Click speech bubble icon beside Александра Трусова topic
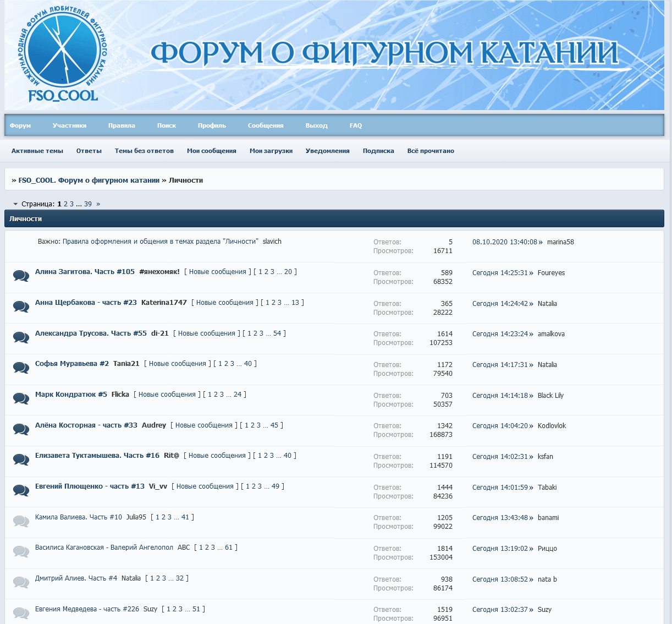The width and height of the screenshot is (672, 624). [x=21, y=337]
